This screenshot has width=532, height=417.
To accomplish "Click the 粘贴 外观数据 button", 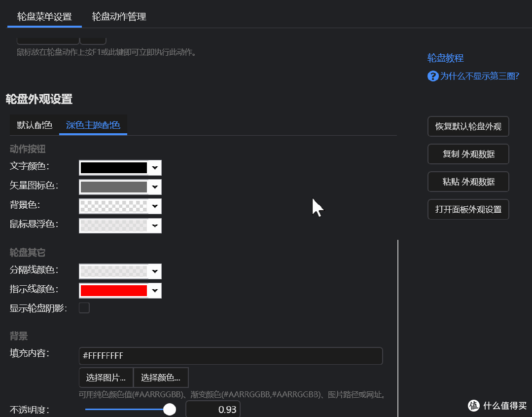I will click(468, 182).
